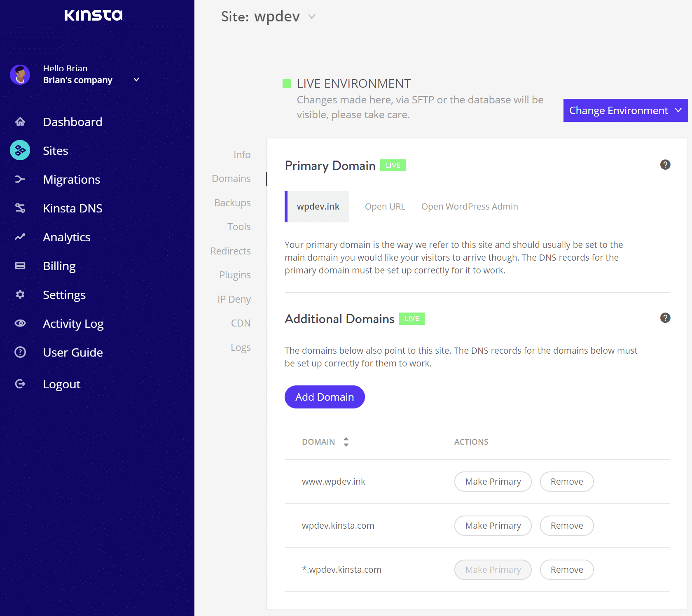
Task: Sort the table by Domain column
Action: point(346,442)
